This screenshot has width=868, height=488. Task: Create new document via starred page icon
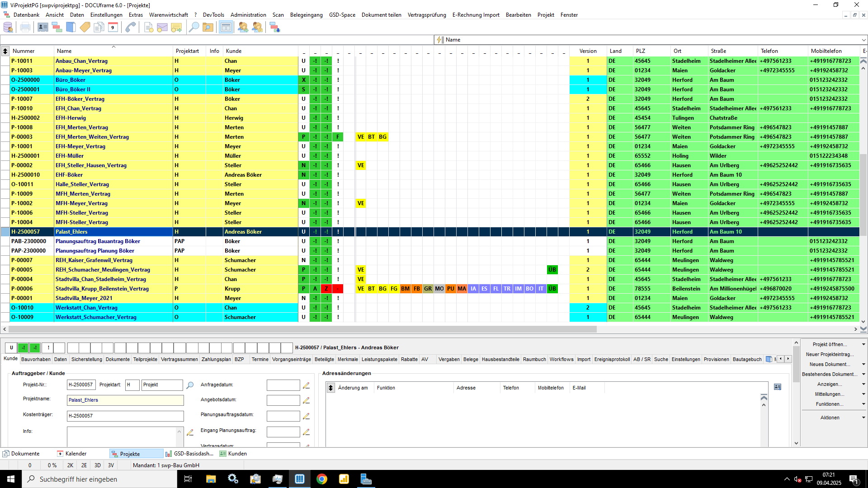click(x=148, y=28)
